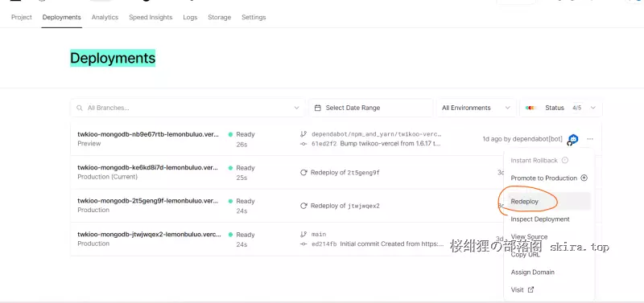Click the 25s build duration
Viewport: 644px width, 303px height.
pos(242,178)
